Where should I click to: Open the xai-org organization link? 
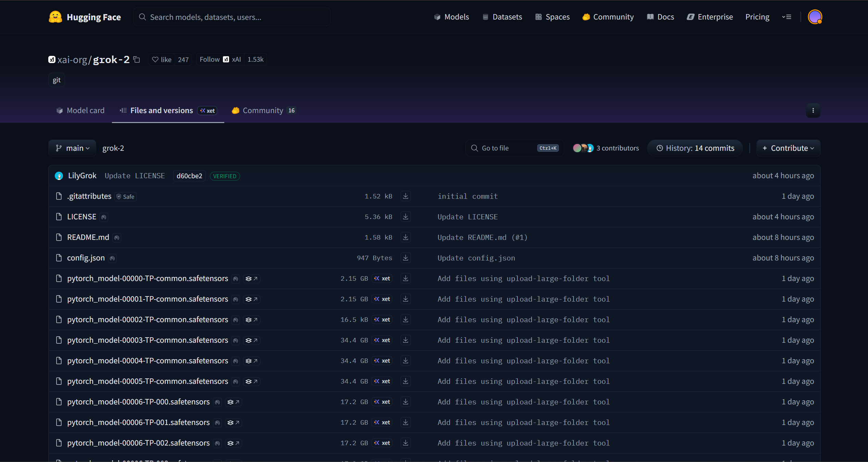[x=72, y=60]
